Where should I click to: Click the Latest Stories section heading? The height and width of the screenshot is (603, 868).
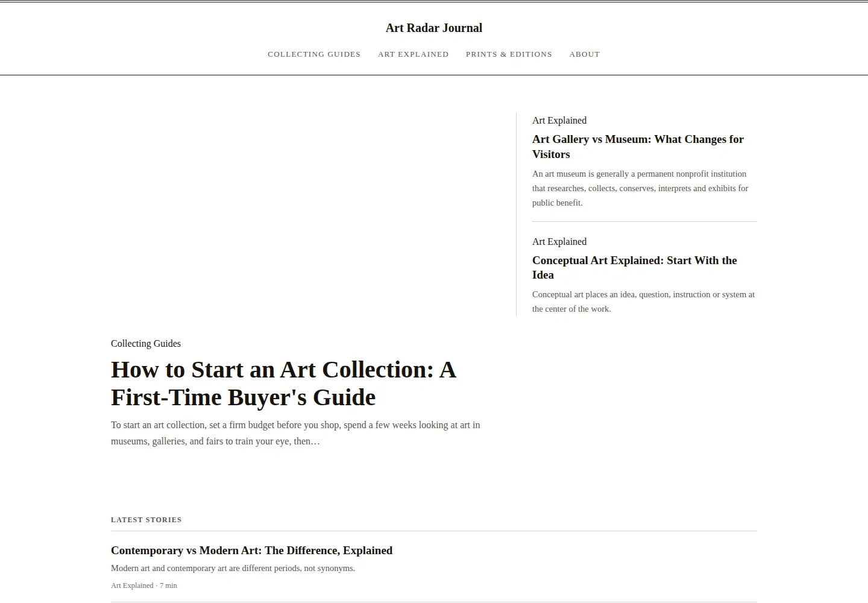click(146, 520)
